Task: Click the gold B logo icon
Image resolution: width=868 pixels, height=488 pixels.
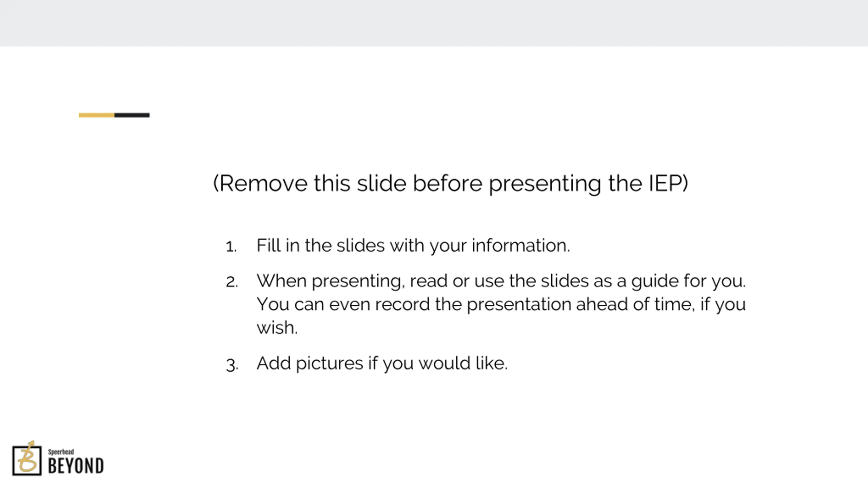Action: click(27, 460)
